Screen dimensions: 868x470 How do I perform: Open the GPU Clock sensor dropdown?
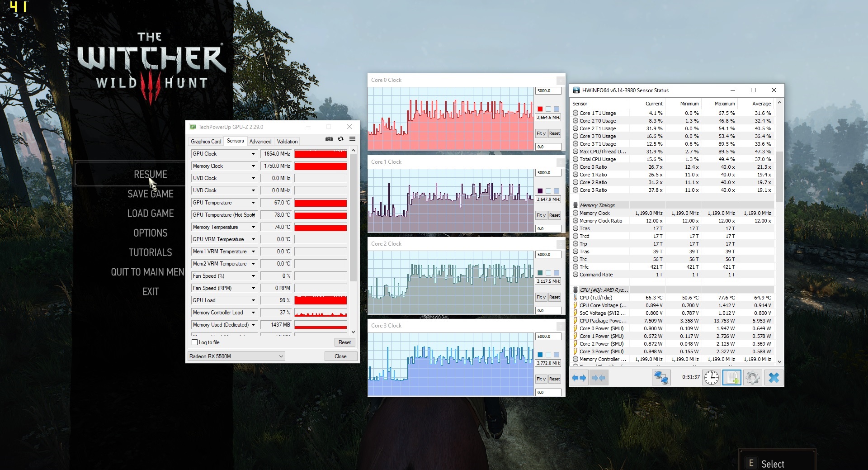pyautogui.click(x=253, y=154)
